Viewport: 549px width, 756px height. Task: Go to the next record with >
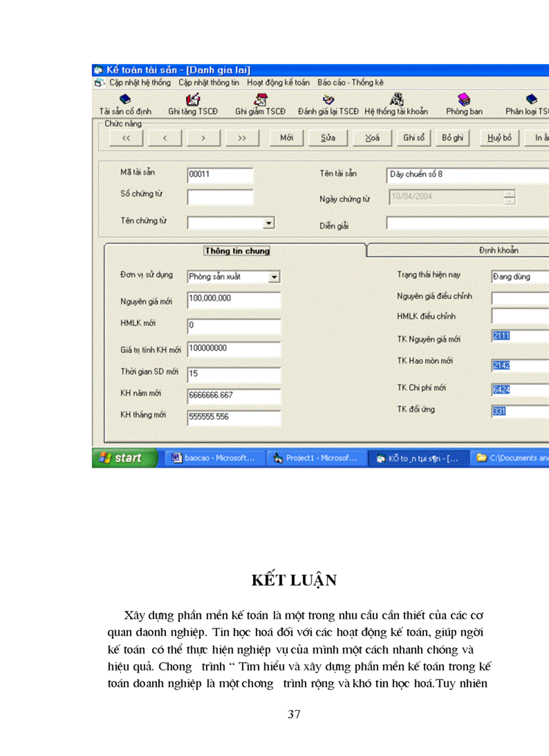203,137
